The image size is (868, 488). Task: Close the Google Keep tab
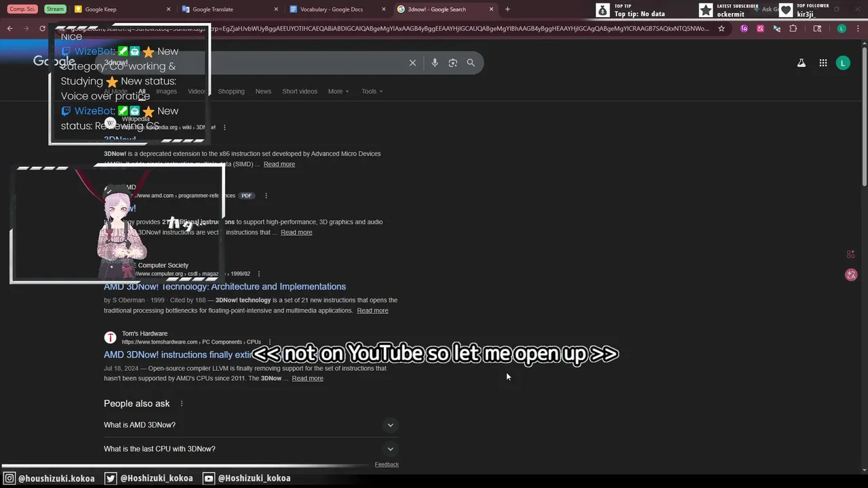point(168,9)
